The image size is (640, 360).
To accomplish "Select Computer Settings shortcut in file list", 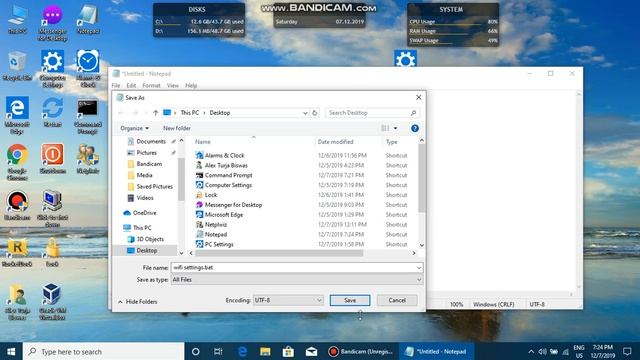I will pyautogui.click(x=228, y=185).
